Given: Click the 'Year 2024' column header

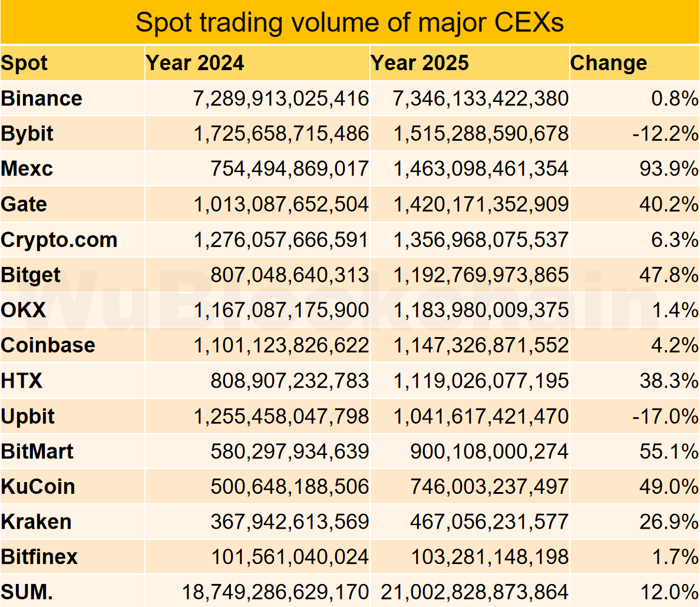Looking at the screenshot, I should [x=195, y=63].
